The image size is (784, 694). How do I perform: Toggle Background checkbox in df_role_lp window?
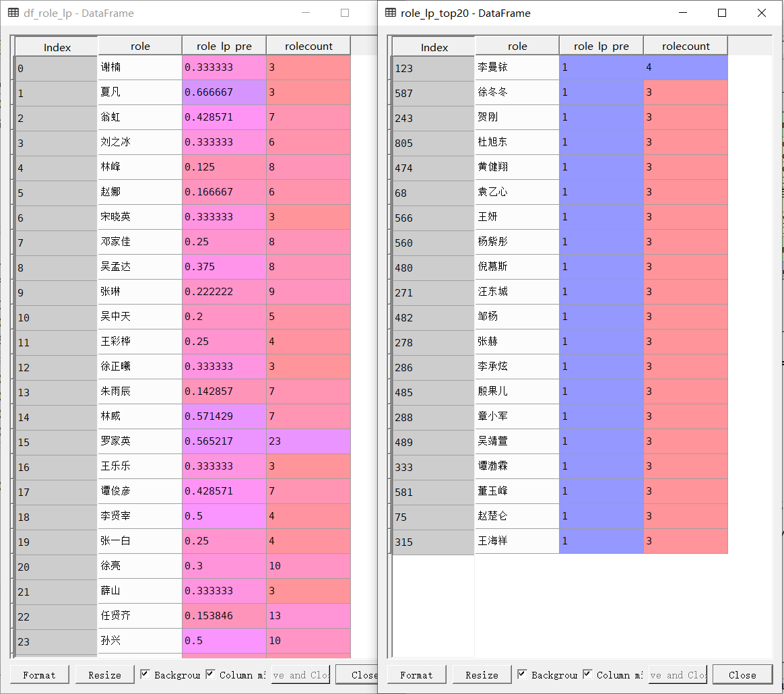(x=145, y=674)
